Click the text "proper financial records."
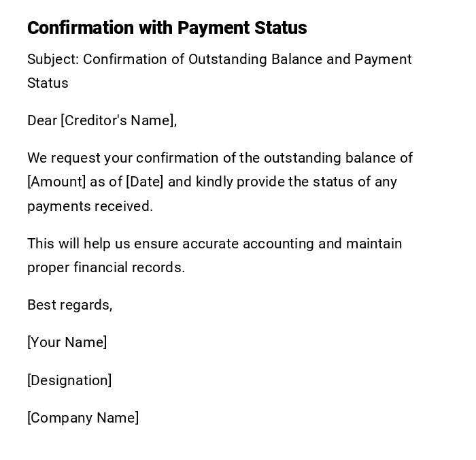 [106, 267]
